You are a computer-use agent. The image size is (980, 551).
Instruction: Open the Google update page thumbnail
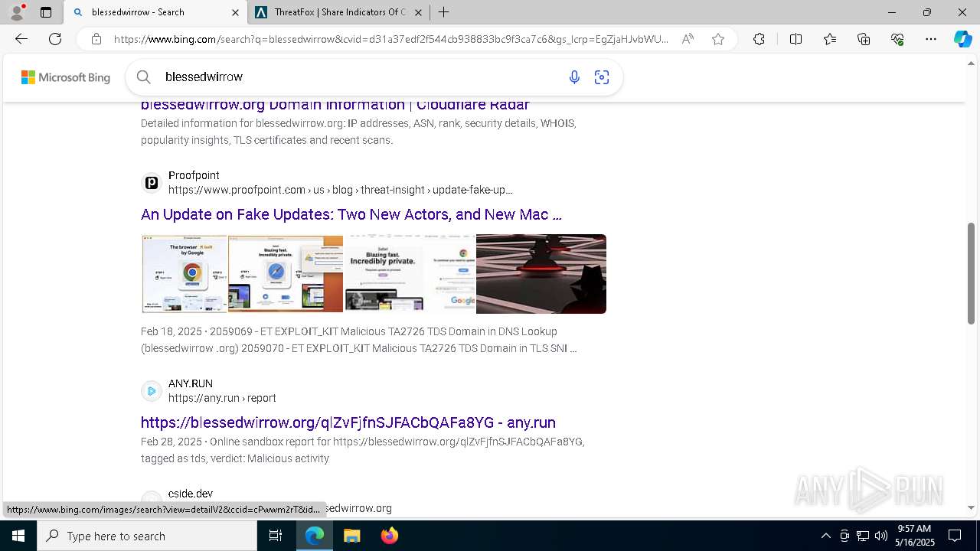coord(450,274)
